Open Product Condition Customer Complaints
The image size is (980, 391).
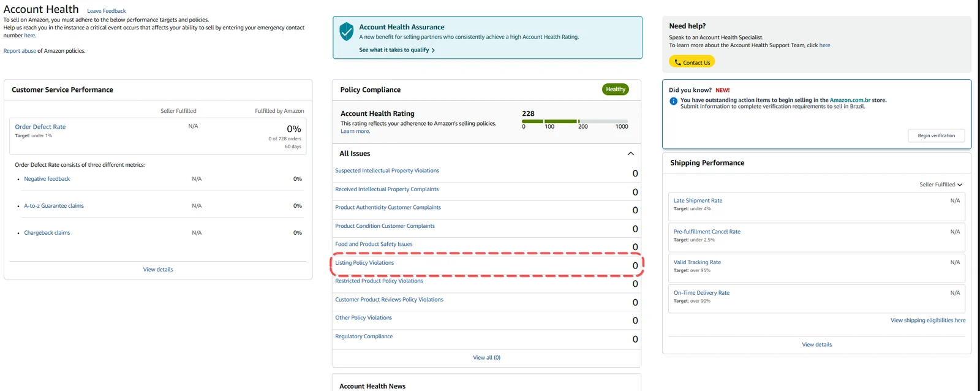tap(385, 226)
